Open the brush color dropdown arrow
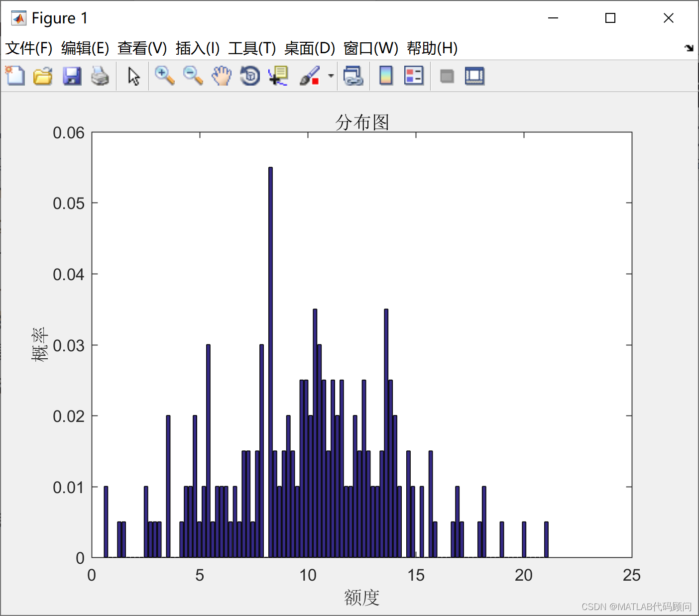Viewport: 699px width, 616px height. (330, 76)
